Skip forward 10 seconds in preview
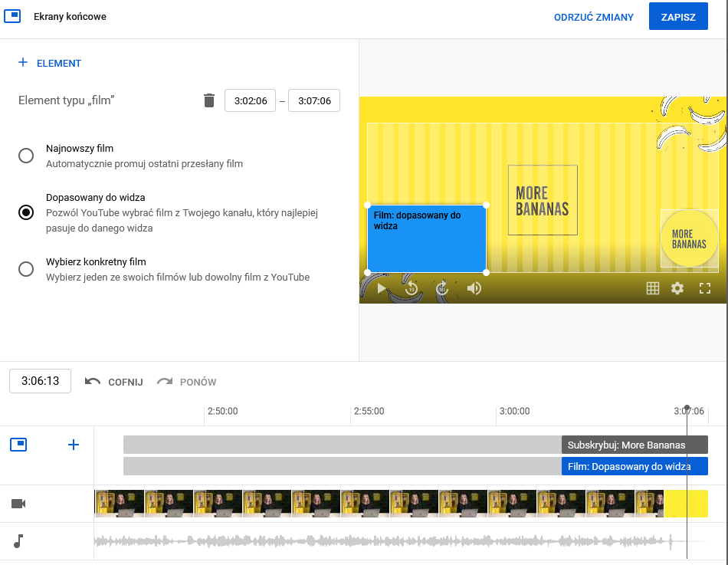The image size is (728, 565). click(442, 288)
